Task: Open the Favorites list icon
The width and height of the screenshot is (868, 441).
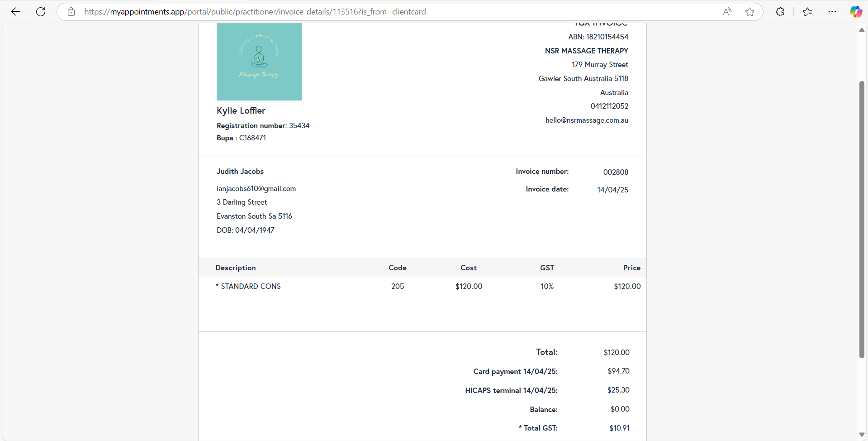Action: click(807, 12)
